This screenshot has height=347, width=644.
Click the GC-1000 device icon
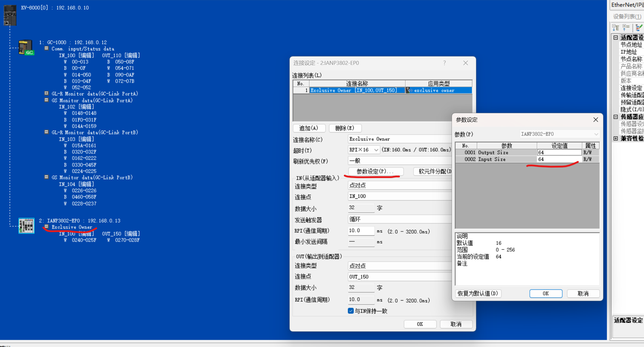(x=26, y=47)
